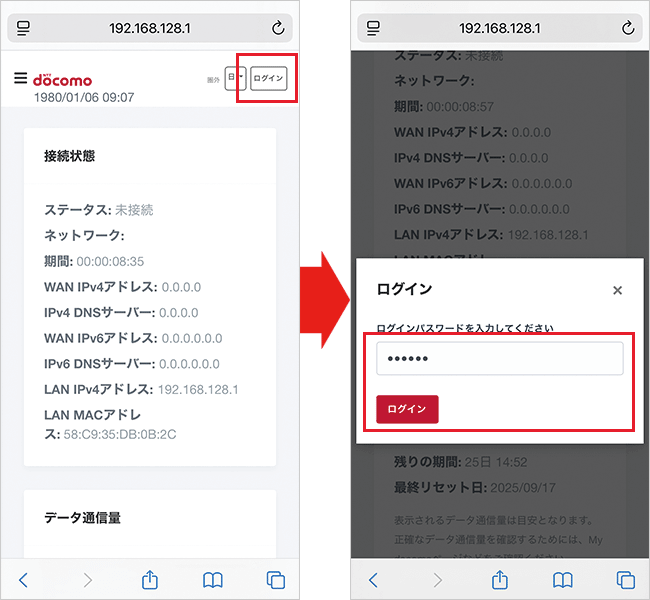Viewport: 650px width, 600px height.
Task: Open tabs overview in left browser toolbar
Action: (276, 579)
